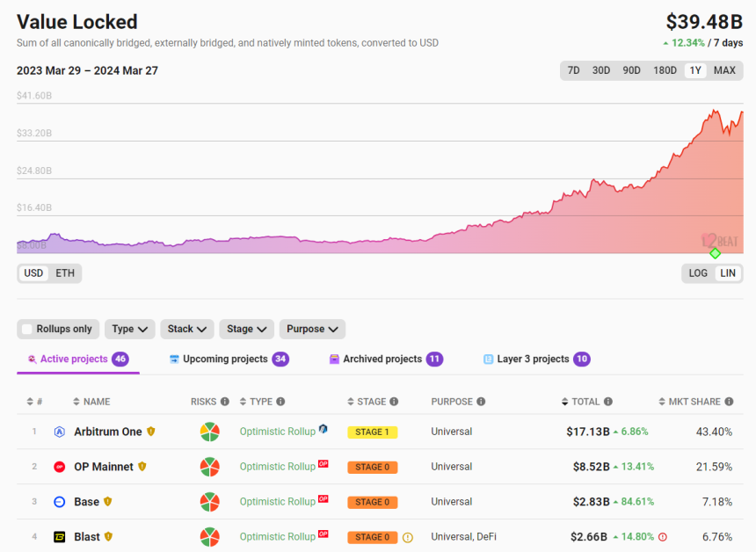
Task: Select the 30D time range button
Action: click(x=601, y=70)
